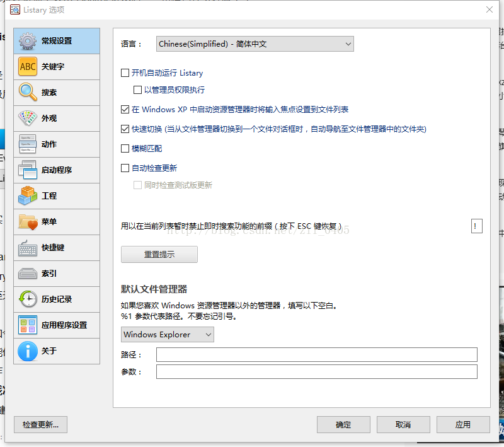Select the 工程 label in sidebar
The width and height of the screenshot is (504, 447).
point(49,195)
